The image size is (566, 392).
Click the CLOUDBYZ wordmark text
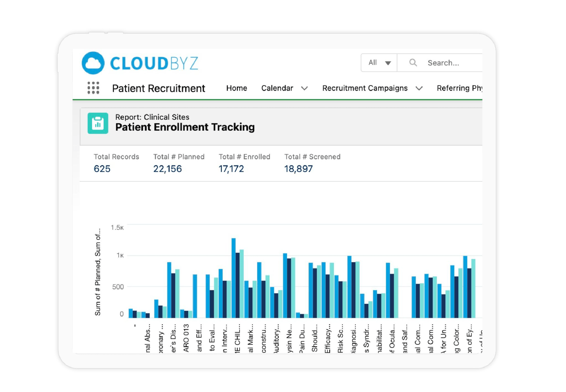pyautogui.click(x=154, y=63)
